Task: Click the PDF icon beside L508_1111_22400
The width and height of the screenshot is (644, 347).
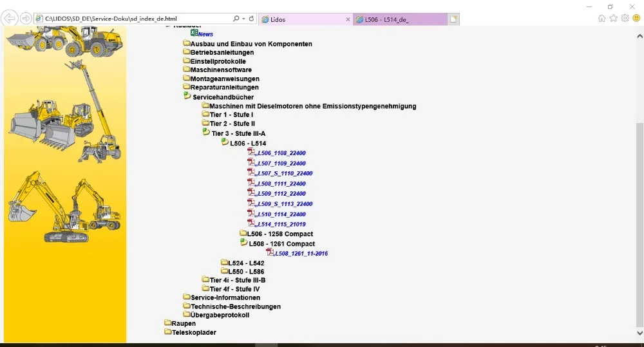Action: (251, 182)
